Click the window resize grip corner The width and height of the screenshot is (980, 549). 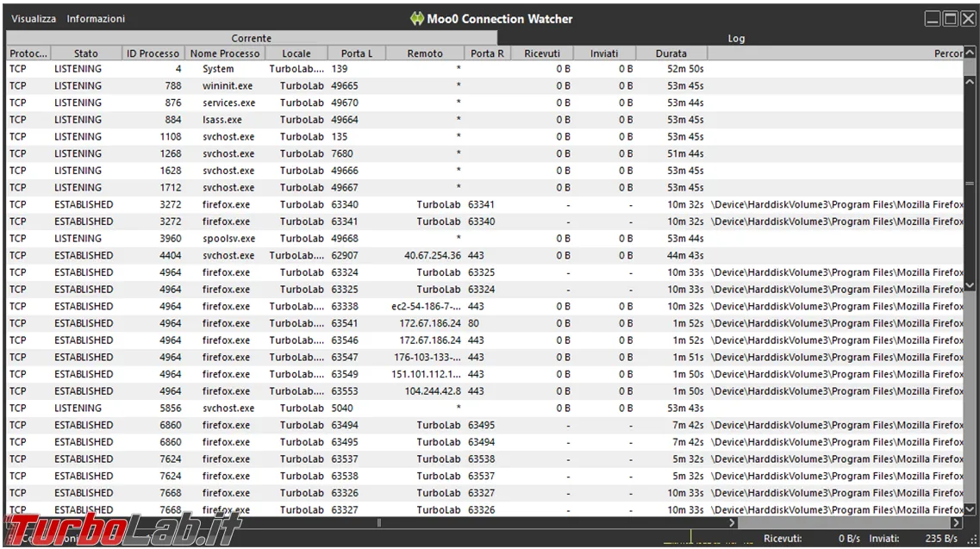pos(972,539)
